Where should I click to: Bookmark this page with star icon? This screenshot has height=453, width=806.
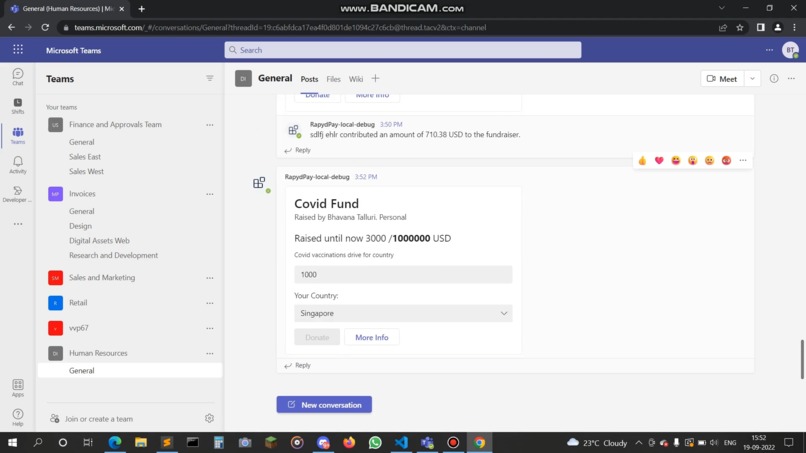point(740,28)
